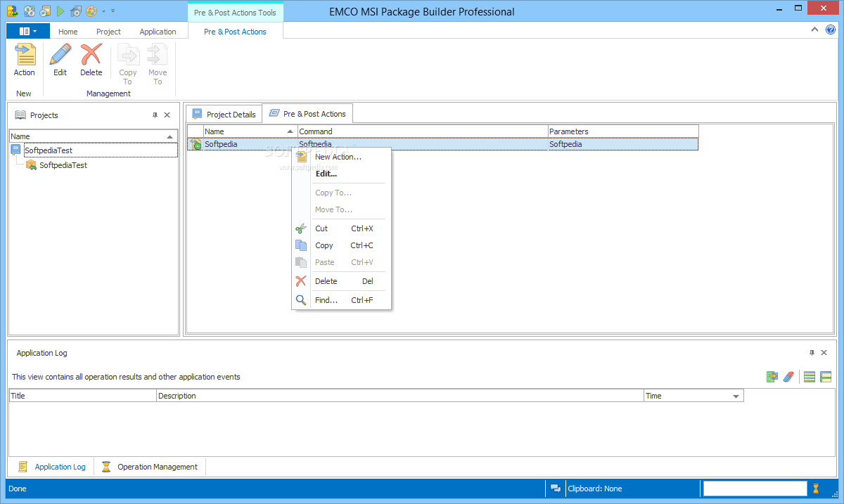Click the first quick access toolbar icon
The image size is (844, 504).
coord(12,11)
